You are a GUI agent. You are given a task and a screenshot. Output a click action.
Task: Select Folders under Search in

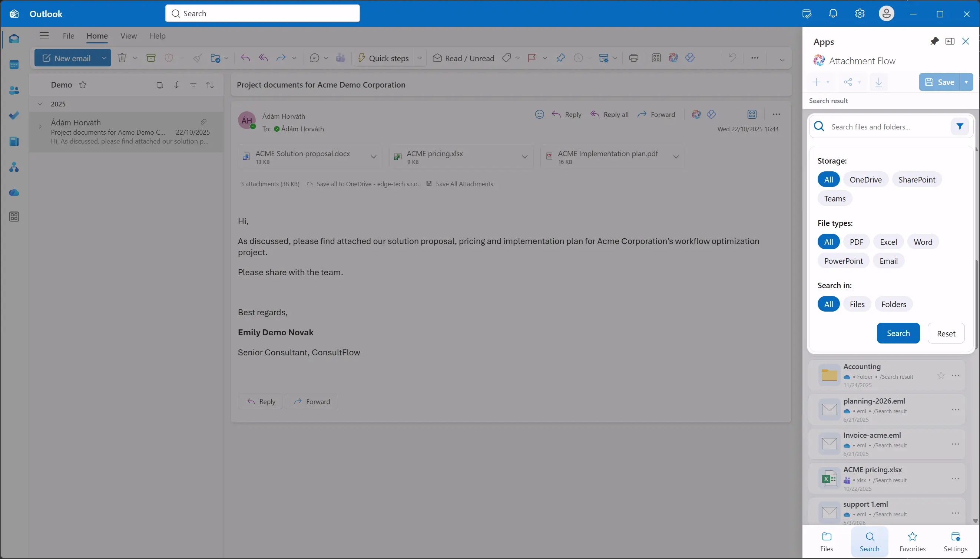pos(893,304)
